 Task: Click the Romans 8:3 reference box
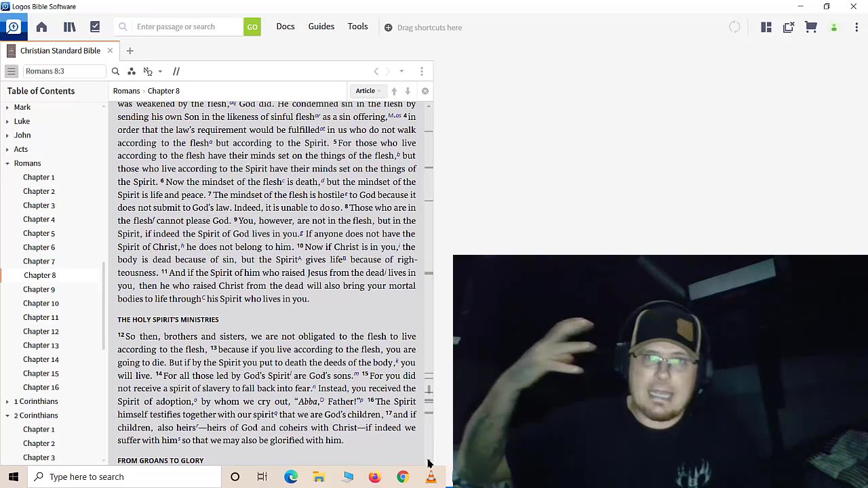coord(64,71)
